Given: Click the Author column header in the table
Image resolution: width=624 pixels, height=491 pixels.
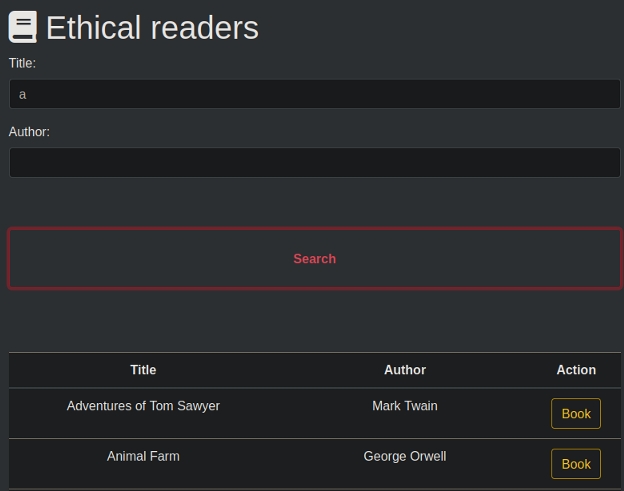Looking at the screenshot, I should pyautogui.click(x=405, y=370).
